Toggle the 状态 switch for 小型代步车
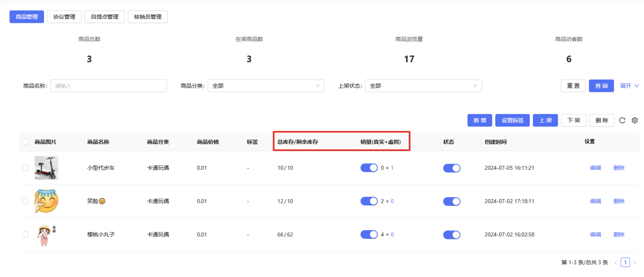The image size is (644, 277). pyautogui.click(x=452, y=168)
